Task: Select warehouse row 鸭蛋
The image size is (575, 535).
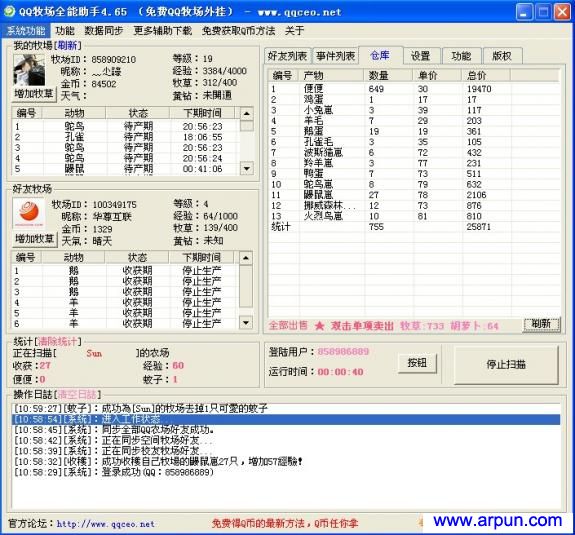Action: [414, 174]
